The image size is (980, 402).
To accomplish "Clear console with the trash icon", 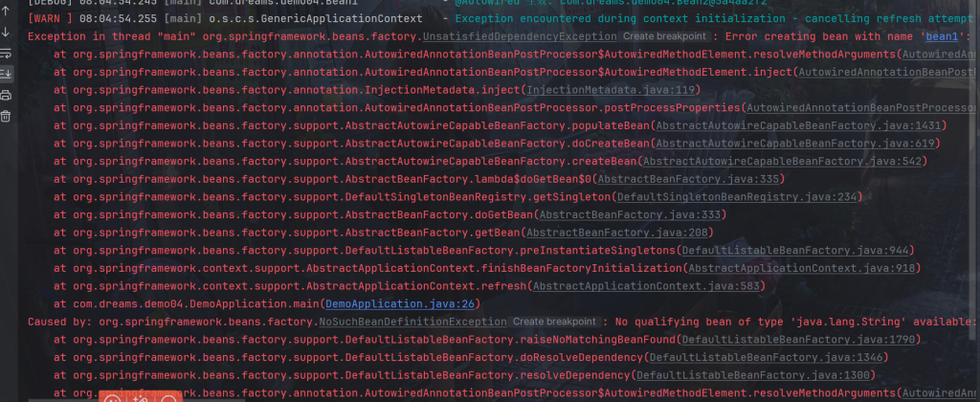I will click(6, 116).
